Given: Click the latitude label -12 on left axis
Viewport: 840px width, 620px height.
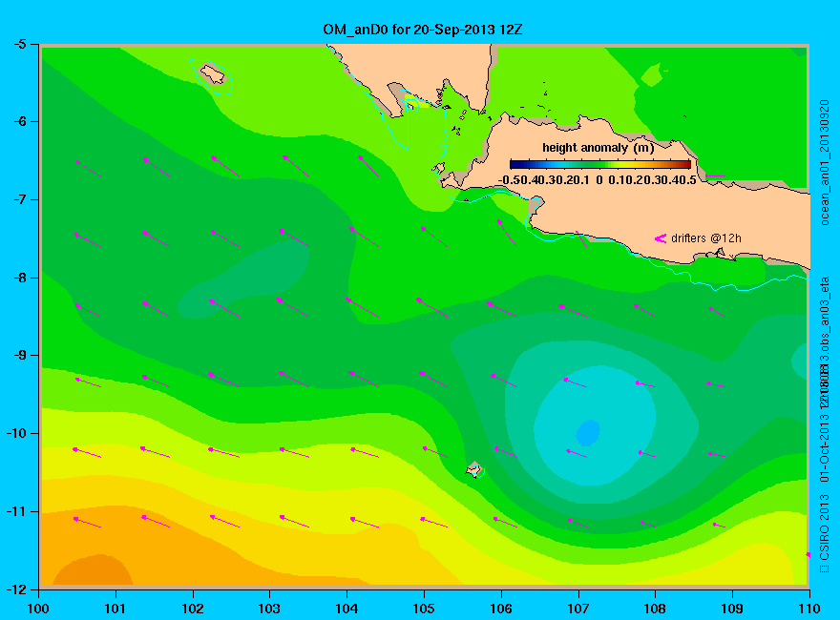Looking at the screenshot, I should tap(15, 589).
